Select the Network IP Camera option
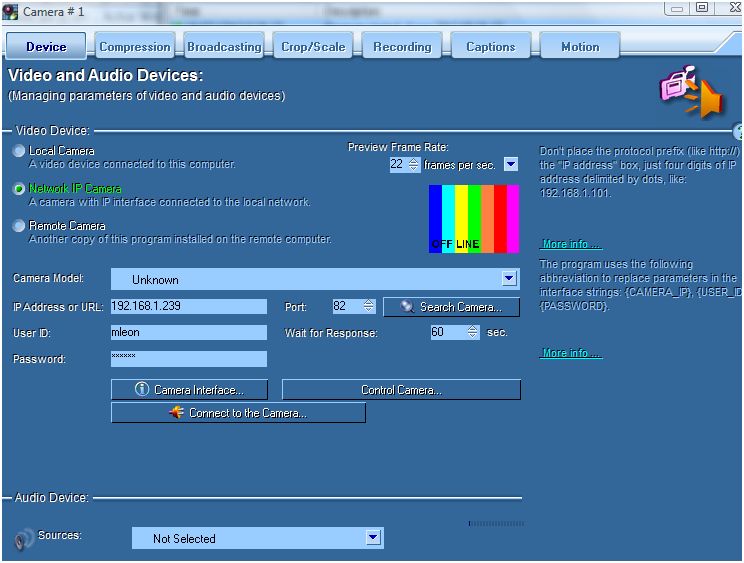This screenshot has height=563, width=744. (x=19, y=189)
